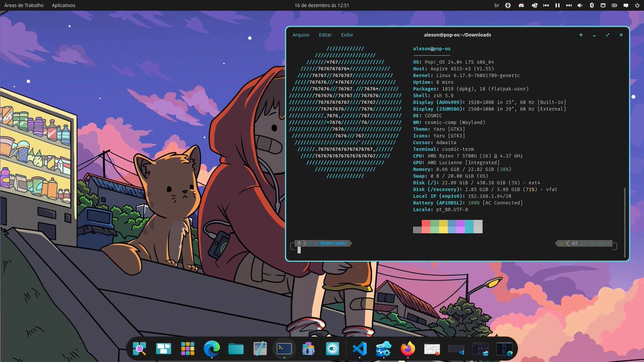The image size is (644, 362).
Task: Click the terminal prompt input line cursor
Action: [x=299, y=250]
